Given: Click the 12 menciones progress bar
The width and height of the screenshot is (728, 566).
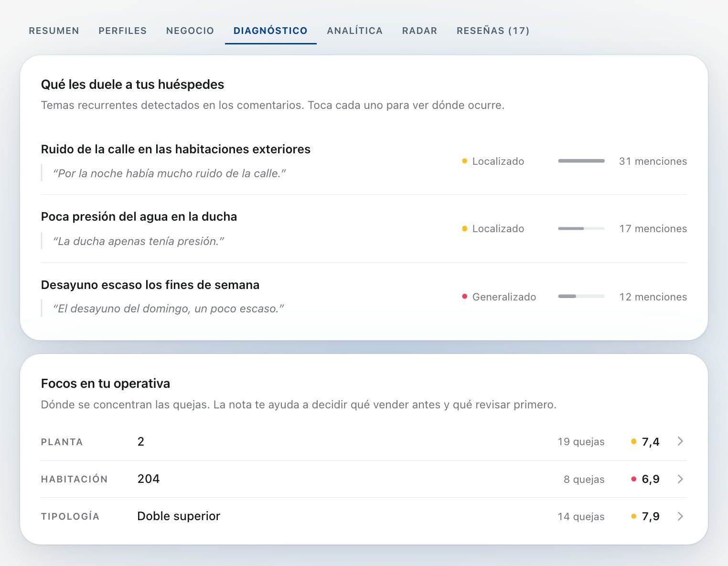Looking at the screenshot, I should coord(581,297).
